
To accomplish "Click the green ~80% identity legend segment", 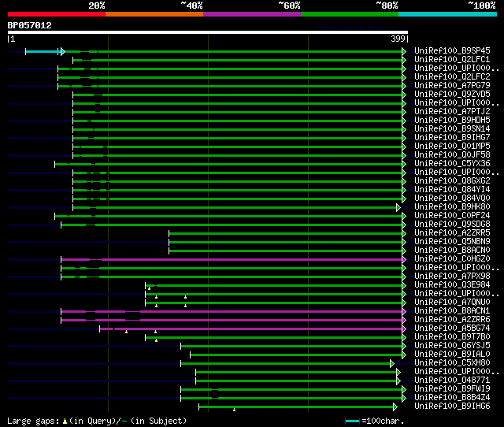I will [x=350, y=14].
